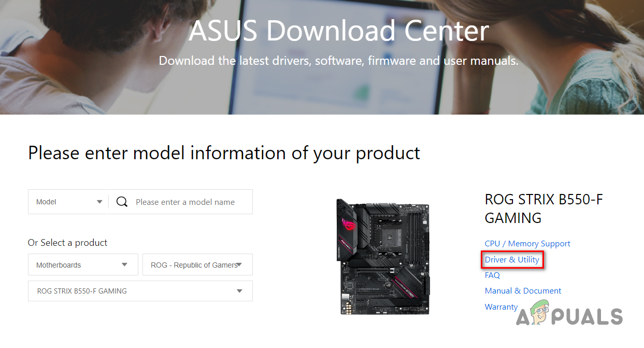Open the Model search type dropdown
Image resolution: width=644 pixels, height=348 pixels.
point(68,202)
